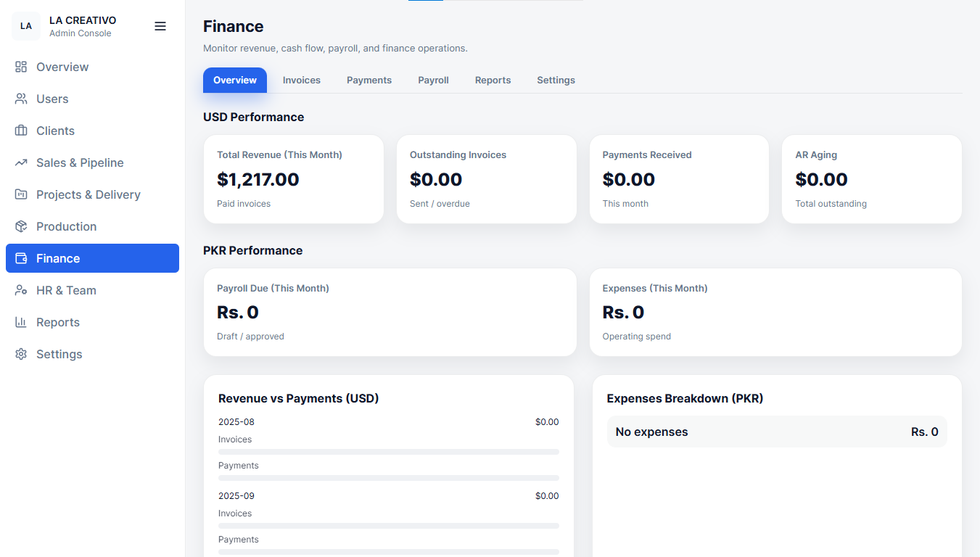Click the Reports bar chart icon
Viewport: 980px width, 557px height.
[x=21, y=322]
